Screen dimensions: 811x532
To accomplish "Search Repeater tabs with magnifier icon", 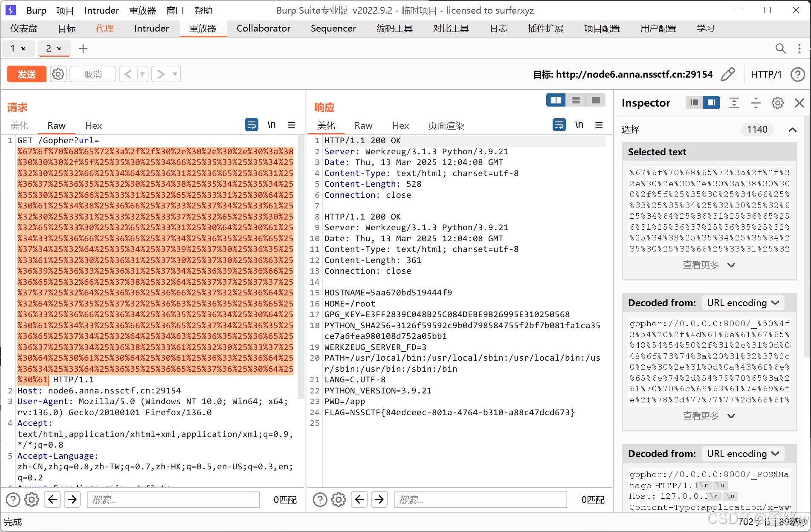I will [780, 49].
